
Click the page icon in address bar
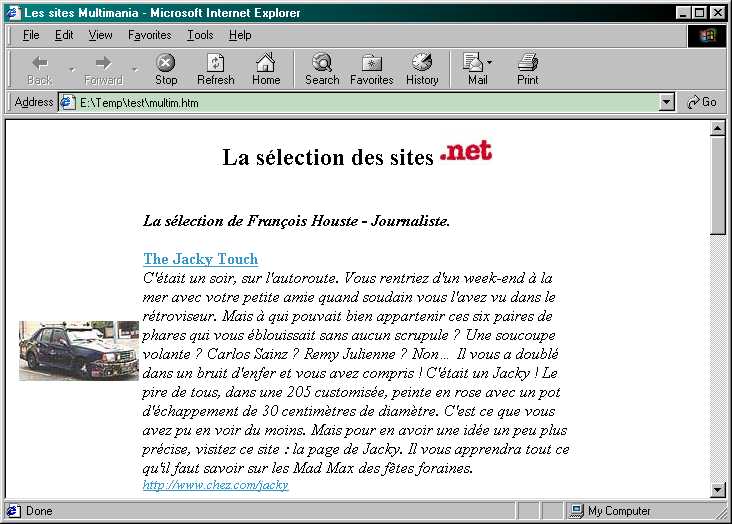[x=68, y=102]
